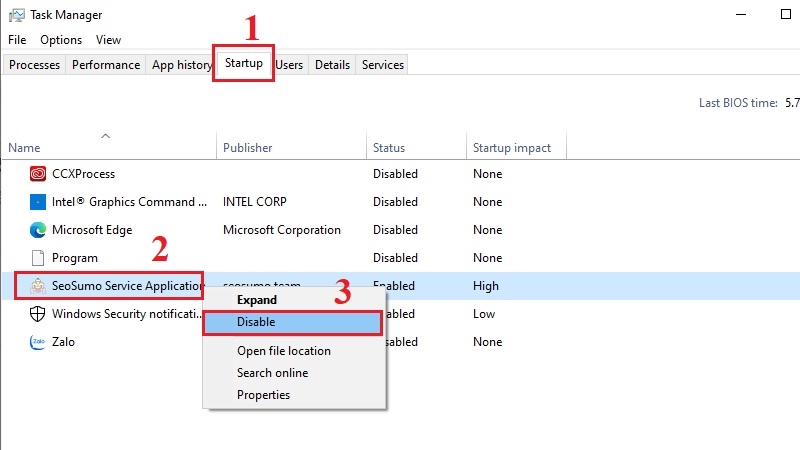
Task: Click the Disabled status of Microsoft Edge
Action: (395, 230)
